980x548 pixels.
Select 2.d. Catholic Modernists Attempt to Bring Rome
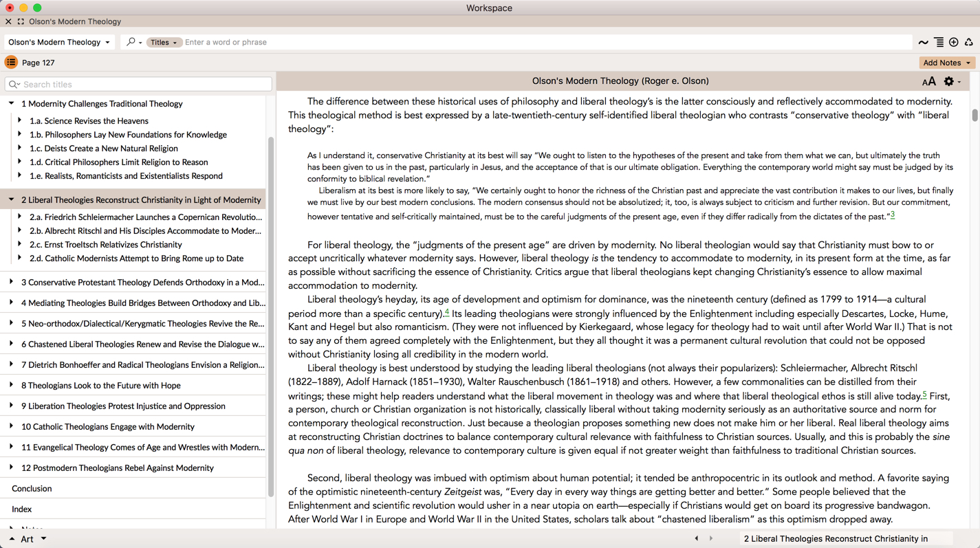(x=136, y=259)
